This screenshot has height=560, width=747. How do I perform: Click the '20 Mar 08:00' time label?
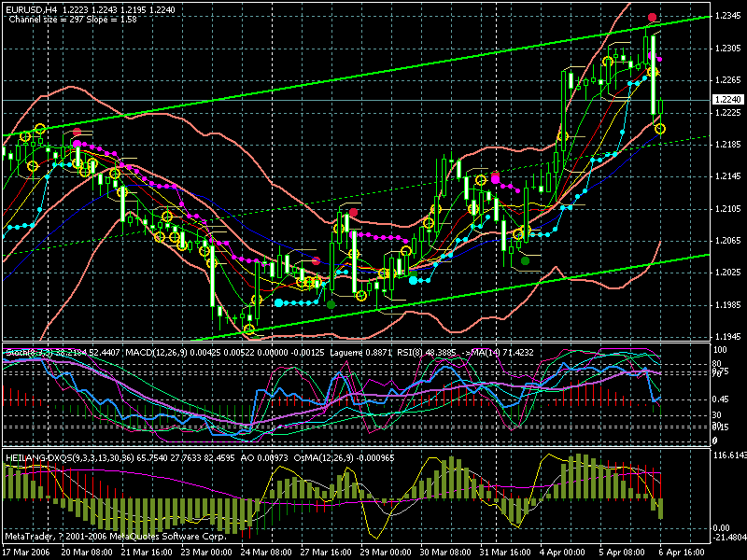(x=87, y=553)
